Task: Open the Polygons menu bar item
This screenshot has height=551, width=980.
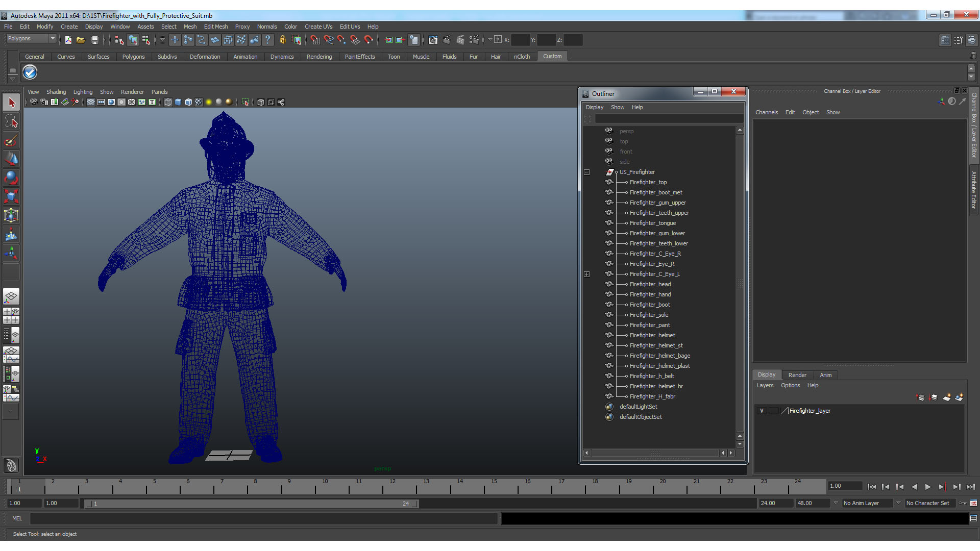Action: tap(133, 56)
